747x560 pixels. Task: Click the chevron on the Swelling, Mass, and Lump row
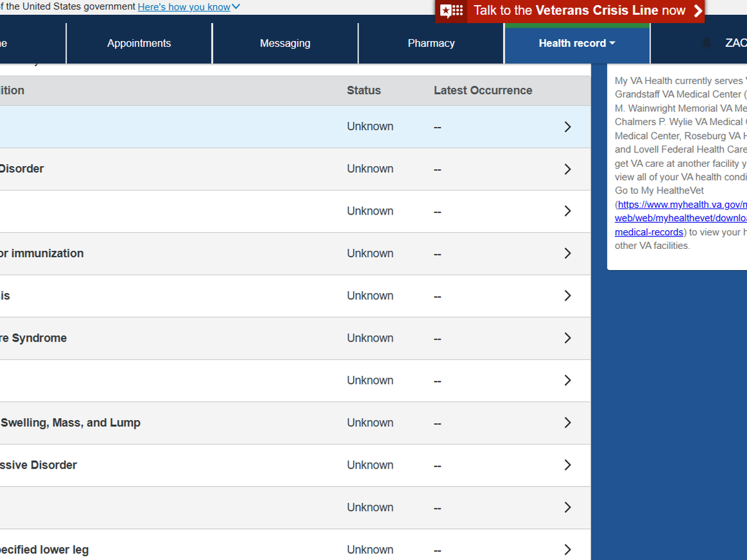pyautogui.click(x=567, y=423)
